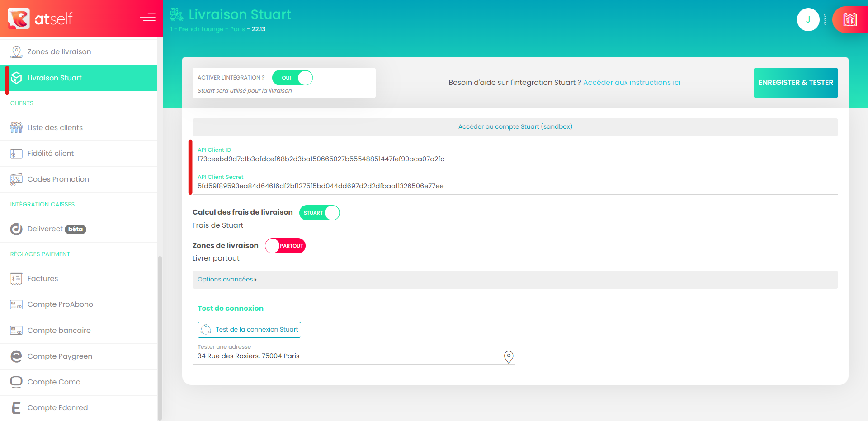Toggle Activer l'intégration OUI switch
The image size is (868, 421).
tap(292, 78)
